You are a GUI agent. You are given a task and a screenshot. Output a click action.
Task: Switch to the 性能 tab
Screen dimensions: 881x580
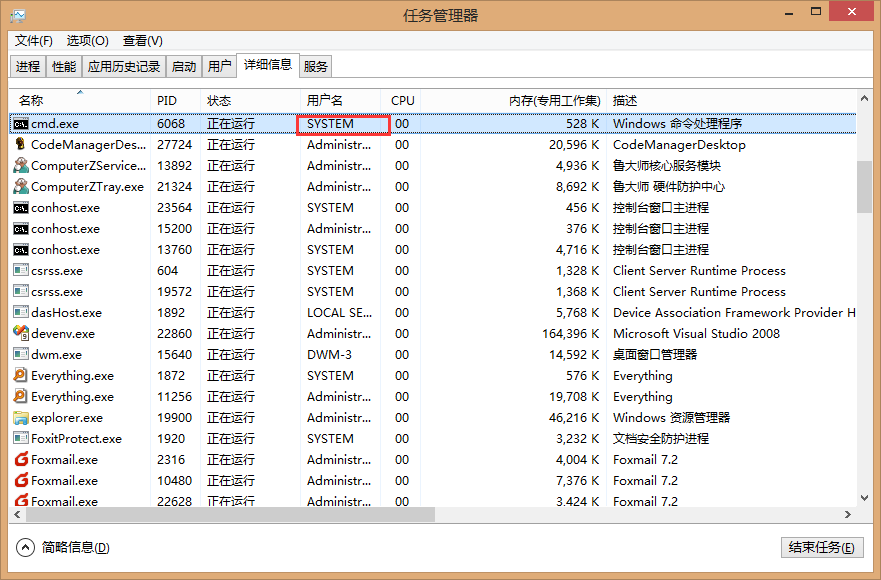(64, 66)
